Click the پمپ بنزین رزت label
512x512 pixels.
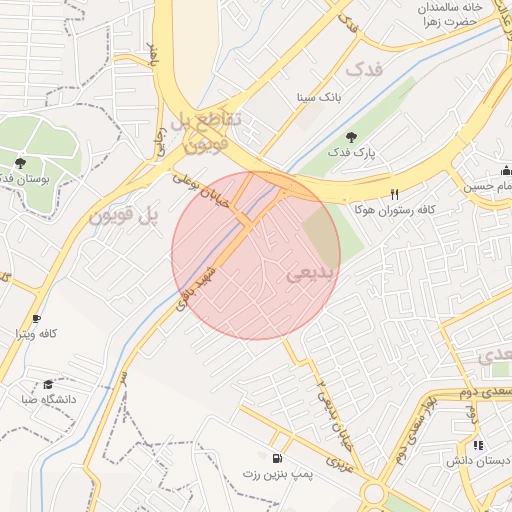(278, 474)
